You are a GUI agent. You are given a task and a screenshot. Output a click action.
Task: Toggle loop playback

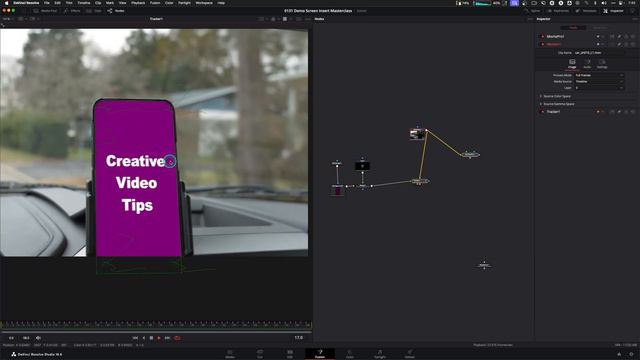pos(178,338)
